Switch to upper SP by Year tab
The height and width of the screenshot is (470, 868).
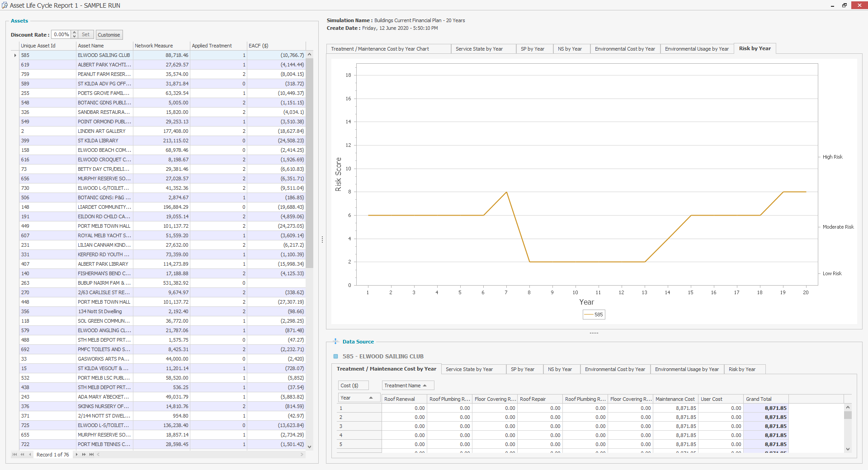[534, 49]
